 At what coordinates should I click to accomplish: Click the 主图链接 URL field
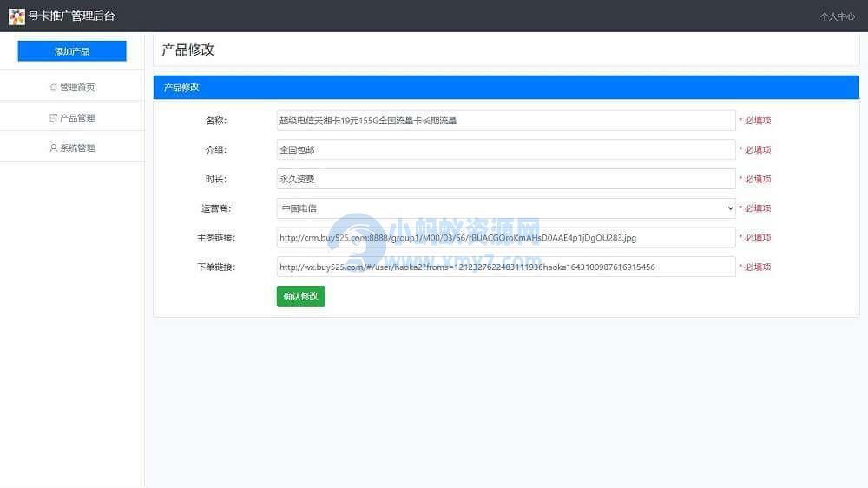(506, 238)
